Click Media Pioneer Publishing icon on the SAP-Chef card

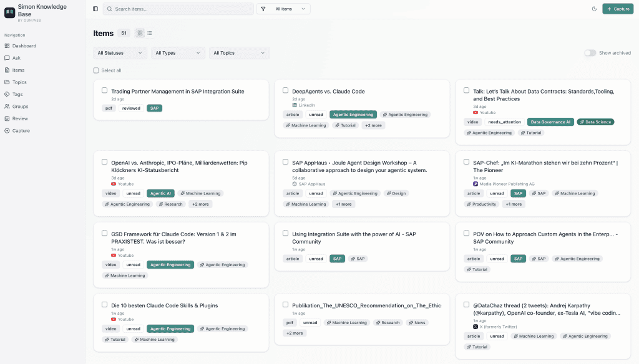pyautogui.click(x=476, y=184)
